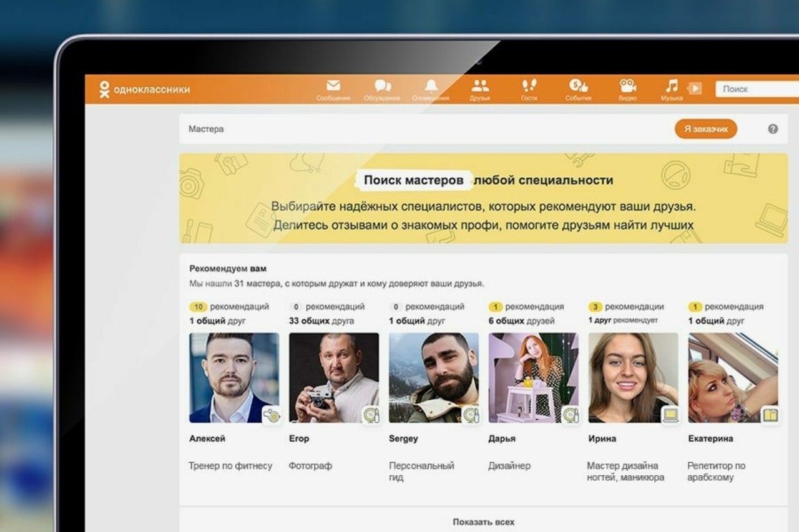Screen dimensions: 799x532
Task: Open Егор's profile photo
Action: tap(334, 377)
